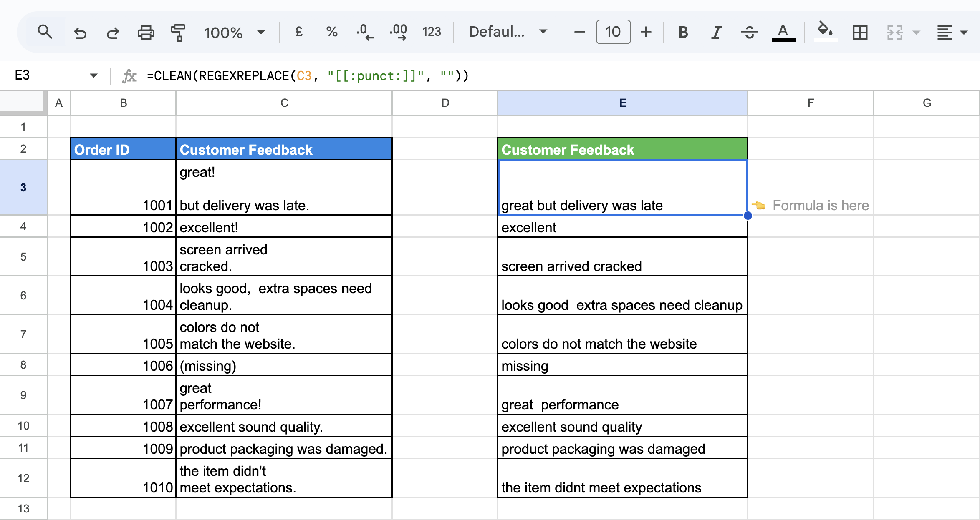
Task: Click the redo arrow icon
Action: [112, 32]
